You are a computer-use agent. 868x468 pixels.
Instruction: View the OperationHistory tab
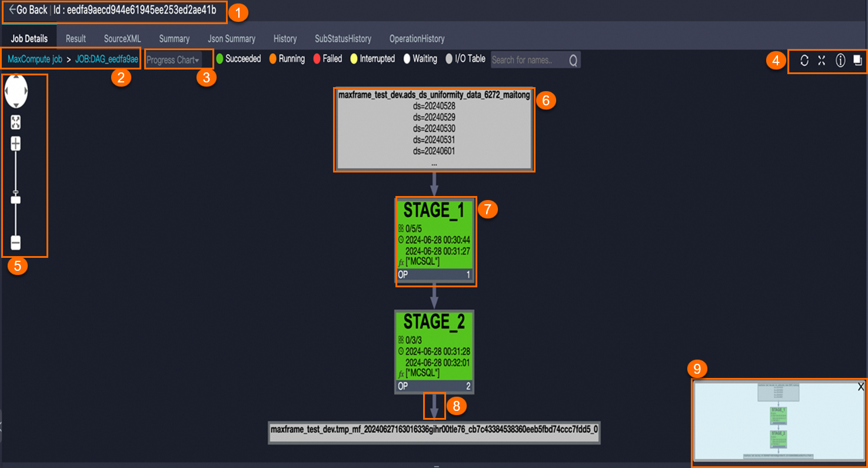pyautogui.click(x=417, y=39)
